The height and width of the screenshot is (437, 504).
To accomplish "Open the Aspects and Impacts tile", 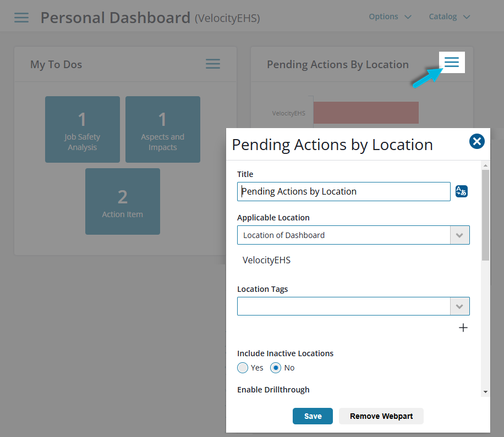I will pos(163,130).
